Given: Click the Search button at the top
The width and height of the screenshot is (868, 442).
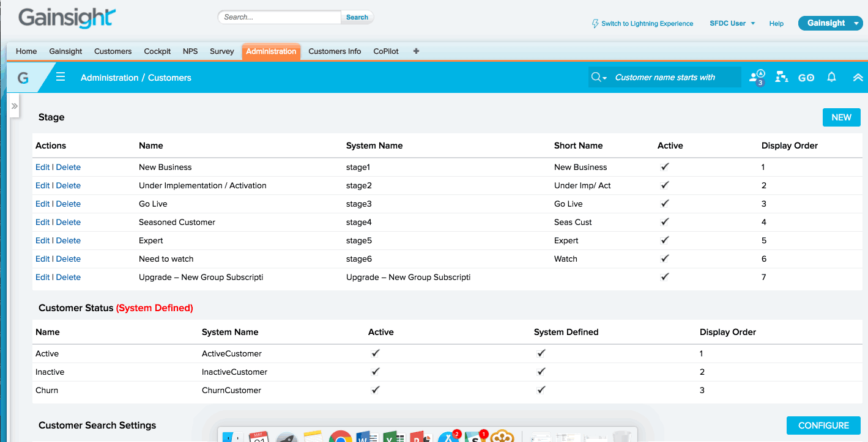Looking at the screenshot, I should [357, 17].
